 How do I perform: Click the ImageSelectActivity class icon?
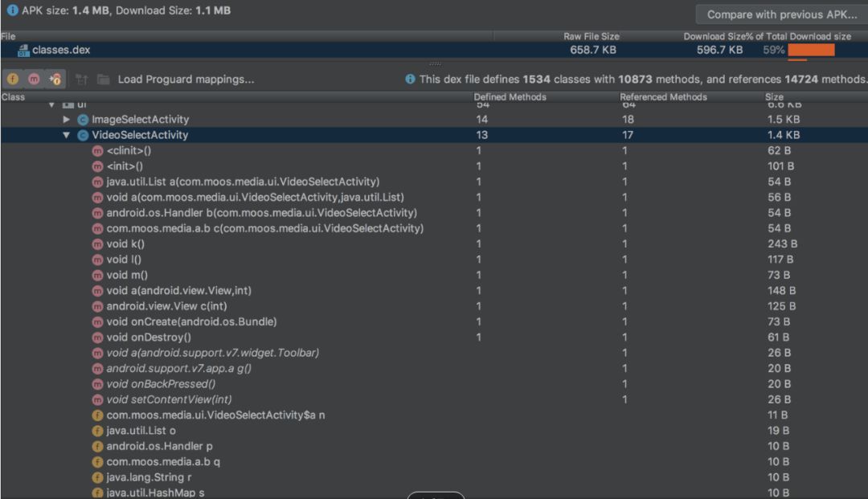(x=83, y=120)
